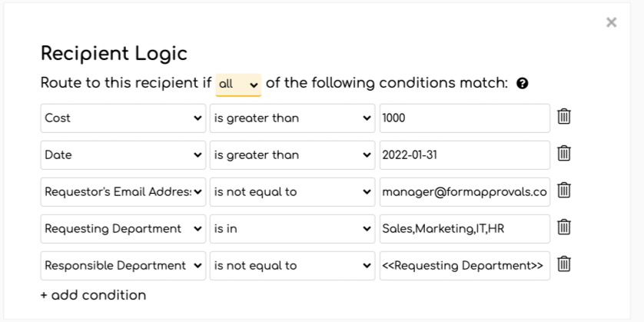Delete the Date condition row
The image size is (644, 322).
[564, 153]
